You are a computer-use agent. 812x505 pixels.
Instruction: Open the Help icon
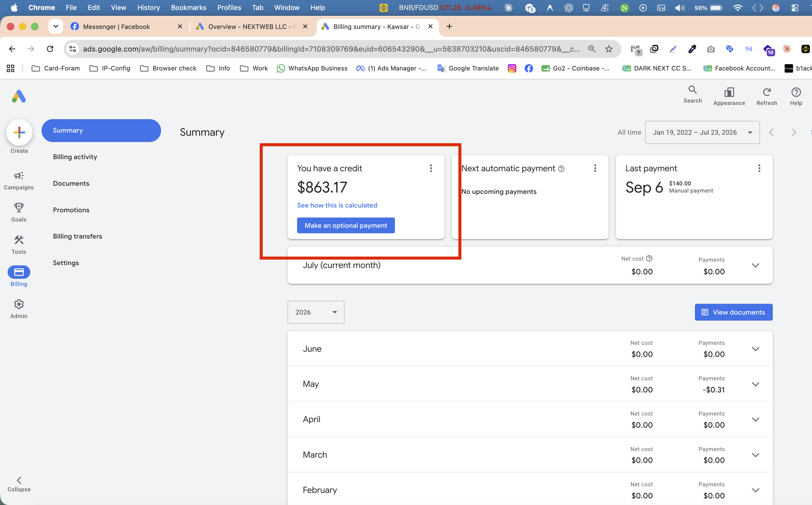click(796, 92)
